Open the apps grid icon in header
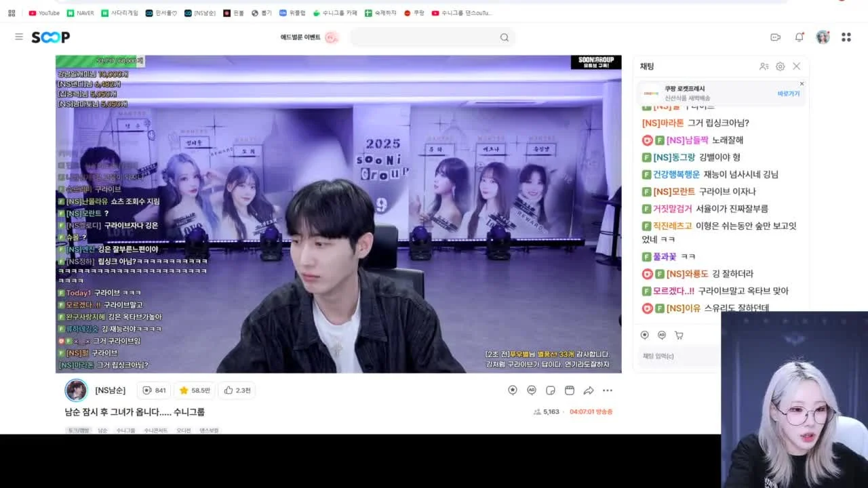This screenshot has width=868, height=488. point(846,37)
